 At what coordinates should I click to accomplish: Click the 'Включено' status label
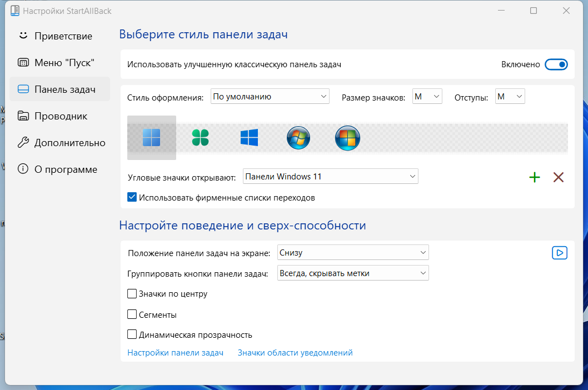(x=521, y=64)
